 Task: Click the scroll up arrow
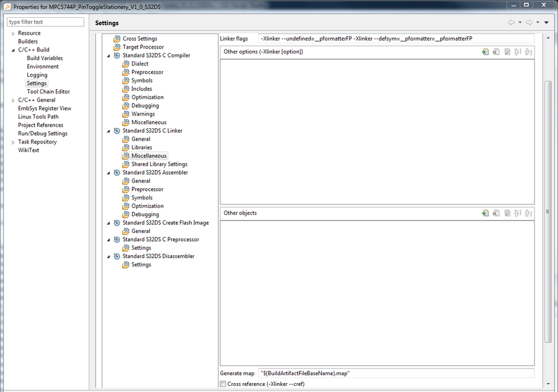(x=548, y=38)
